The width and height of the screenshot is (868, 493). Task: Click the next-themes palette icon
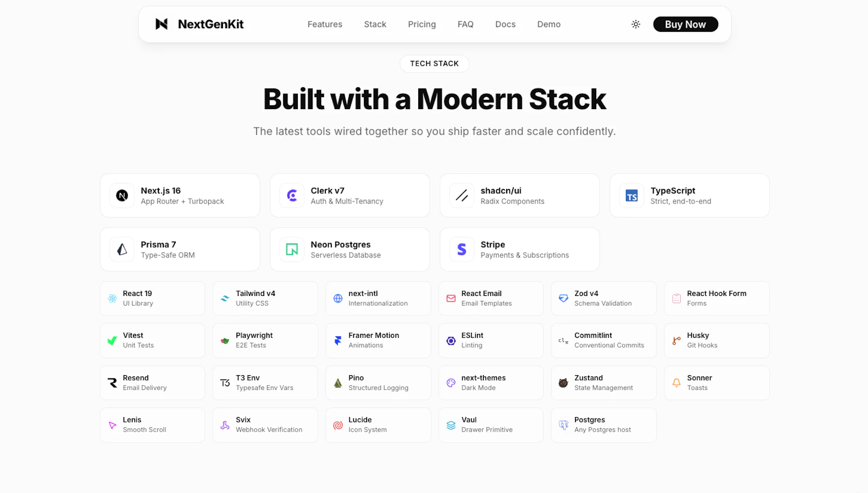pyautogui.click(x=451, y=383)
